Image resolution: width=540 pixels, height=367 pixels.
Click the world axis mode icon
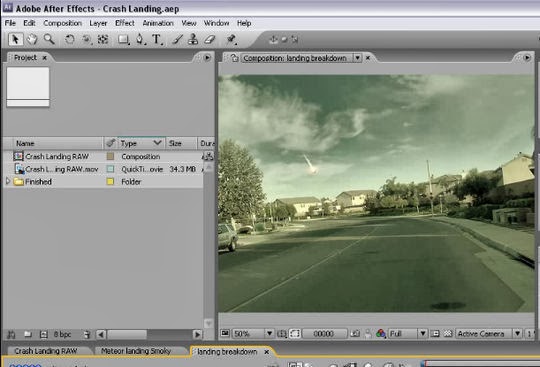point(284,39)
